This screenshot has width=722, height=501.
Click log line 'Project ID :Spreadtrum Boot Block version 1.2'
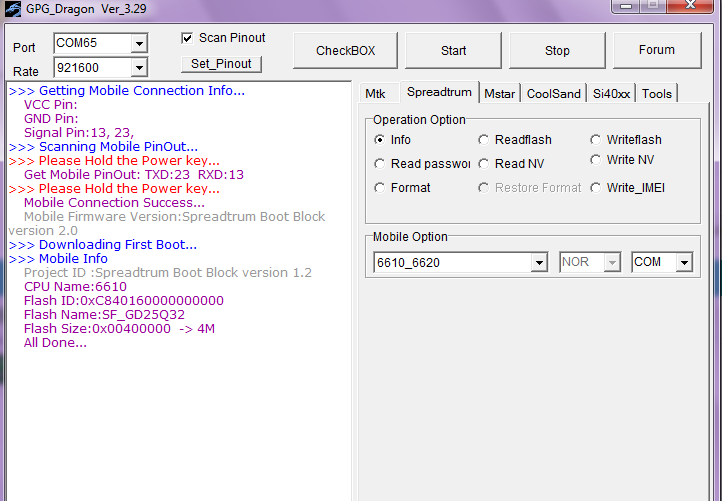pos(168,273)
